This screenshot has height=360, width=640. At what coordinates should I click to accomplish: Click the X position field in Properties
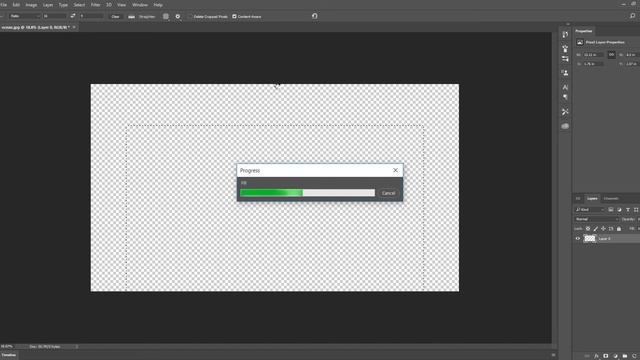[x=593, y=64]
